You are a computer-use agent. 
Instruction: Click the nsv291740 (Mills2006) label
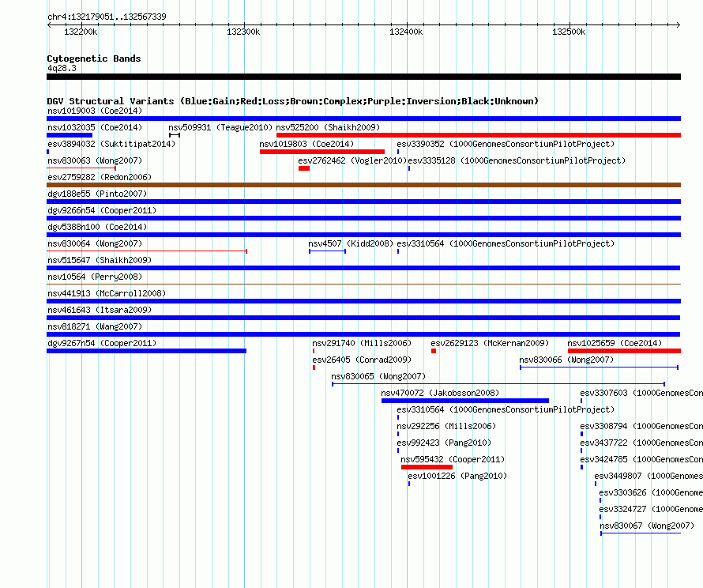click(x=362, y=343)
